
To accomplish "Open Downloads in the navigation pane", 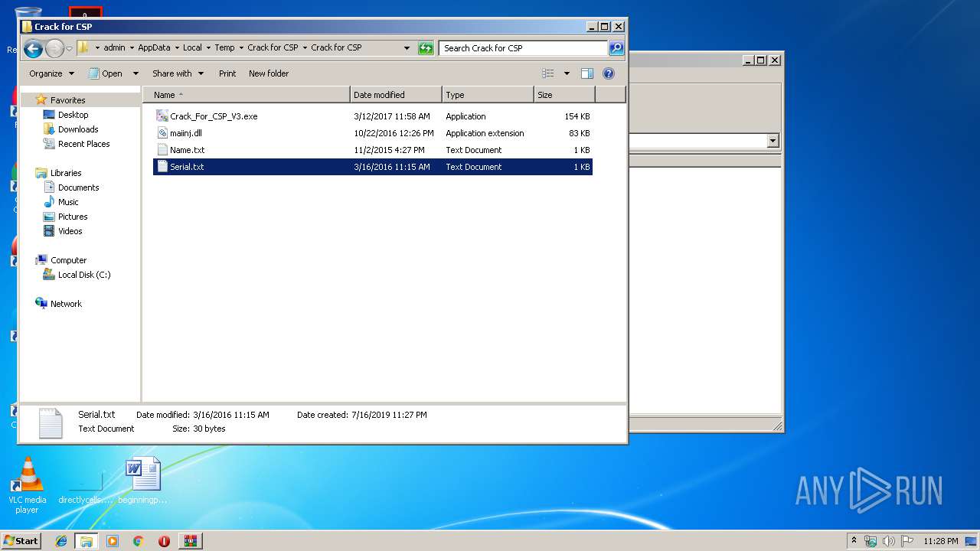I will coord(78,129).
